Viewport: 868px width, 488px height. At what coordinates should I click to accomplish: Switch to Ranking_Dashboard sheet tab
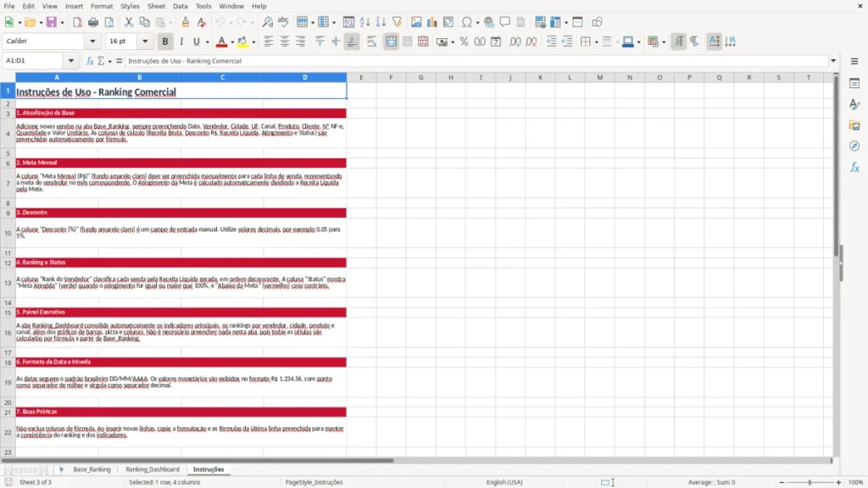point(153,469)
